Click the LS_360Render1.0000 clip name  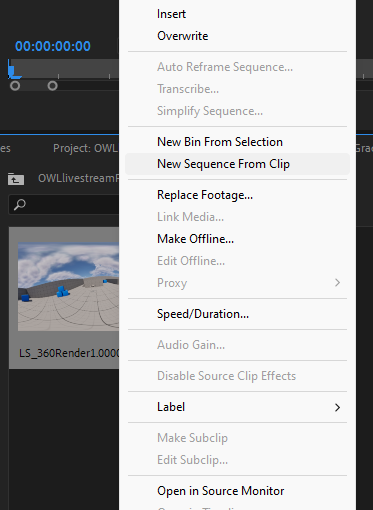(69, 353)
